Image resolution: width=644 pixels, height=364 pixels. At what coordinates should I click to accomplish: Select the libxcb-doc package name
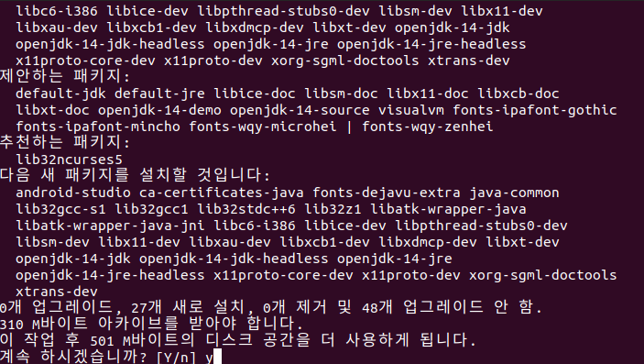(518, 94)
